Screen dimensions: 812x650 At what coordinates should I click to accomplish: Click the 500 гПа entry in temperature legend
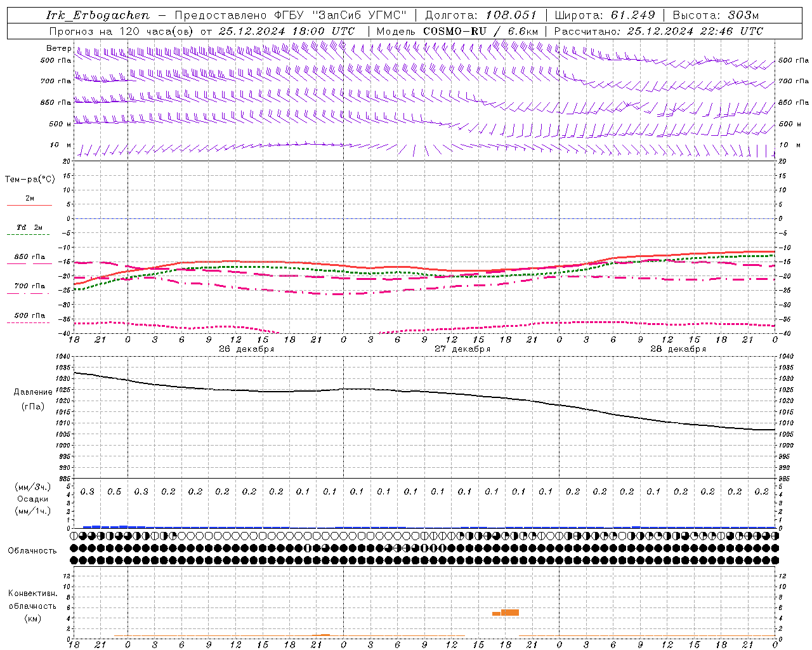(x=29, y=315)
